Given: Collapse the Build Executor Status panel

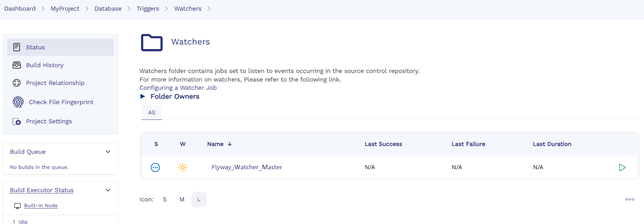Looking at the screenshot, I should tap(108, 190).
